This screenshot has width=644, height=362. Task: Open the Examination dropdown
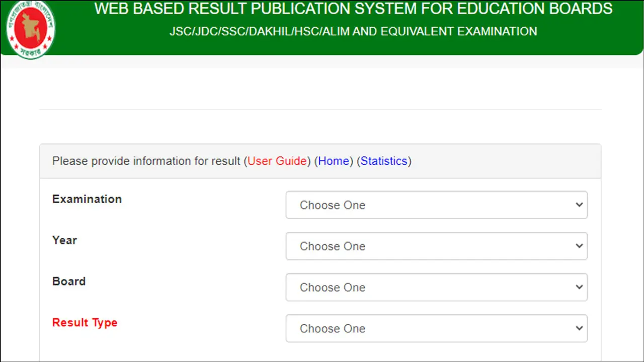pos(436,205)
